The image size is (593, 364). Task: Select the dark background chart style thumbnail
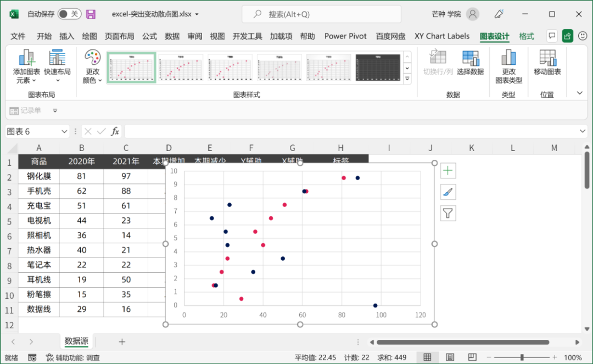[378, 68]
